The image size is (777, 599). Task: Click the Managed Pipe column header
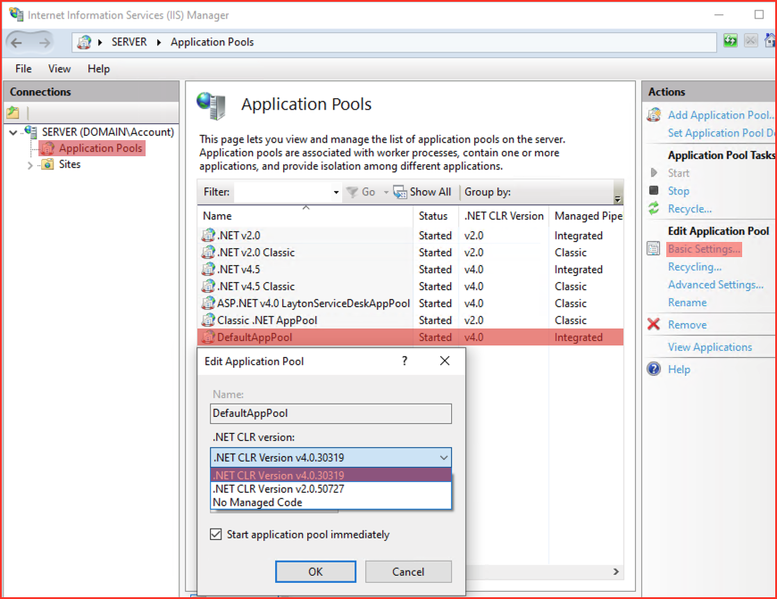588,216
